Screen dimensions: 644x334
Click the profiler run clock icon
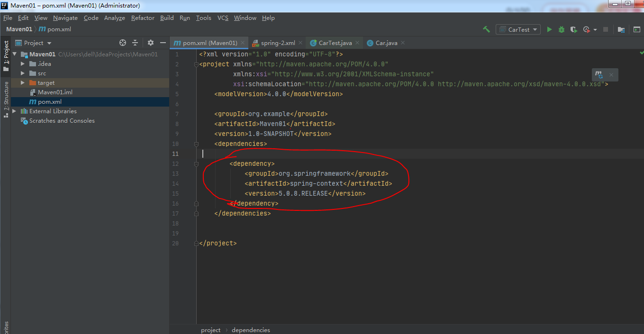[x=586, y=29]
